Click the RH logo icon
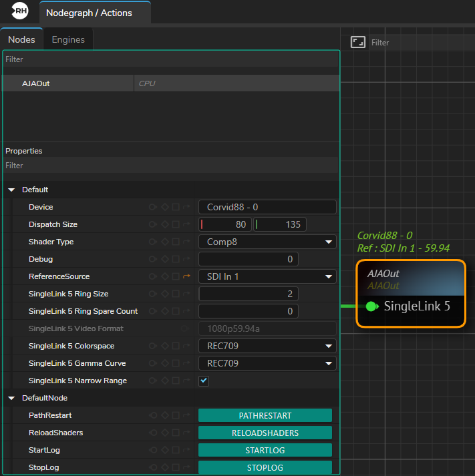The width and height of the screenshot is (475, 476). (20, 11)
